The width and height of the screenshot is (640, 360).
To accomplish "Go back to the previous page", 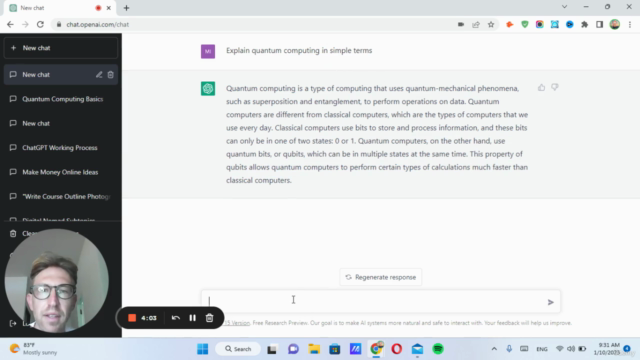I will [10, 24].
